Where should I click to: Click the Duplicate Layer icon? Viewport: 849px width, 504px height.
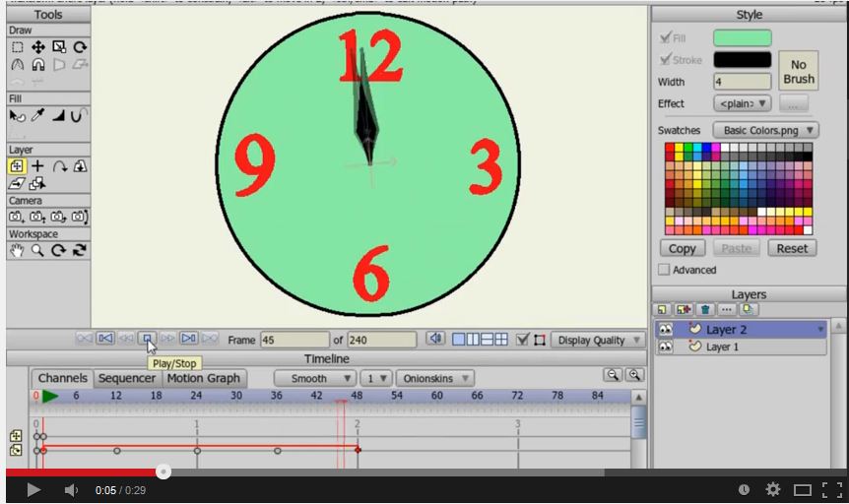pyautogui.click(x=684, y=310)
